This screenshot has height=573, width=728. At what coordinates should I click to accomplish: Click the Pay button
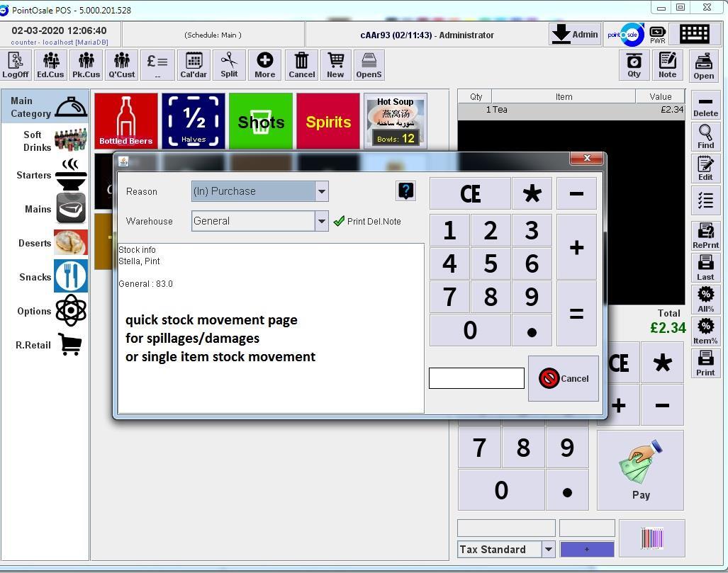pos(640,470)
